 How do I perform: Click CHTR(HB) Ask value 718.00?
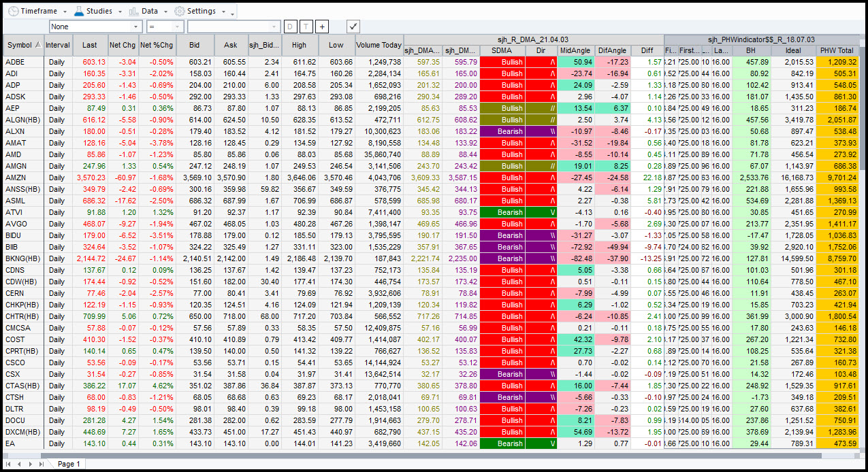231,316
